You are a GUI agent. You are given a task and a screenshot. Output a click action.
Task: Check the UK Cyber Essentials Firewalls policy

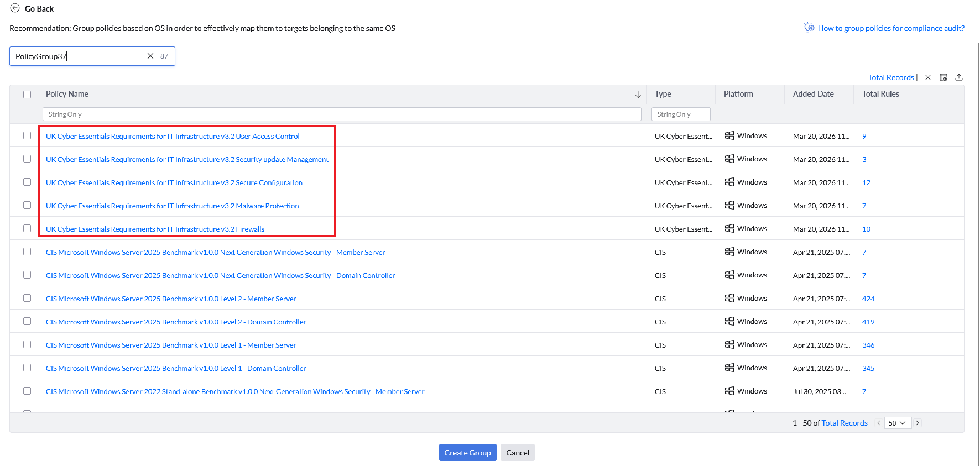27,228
